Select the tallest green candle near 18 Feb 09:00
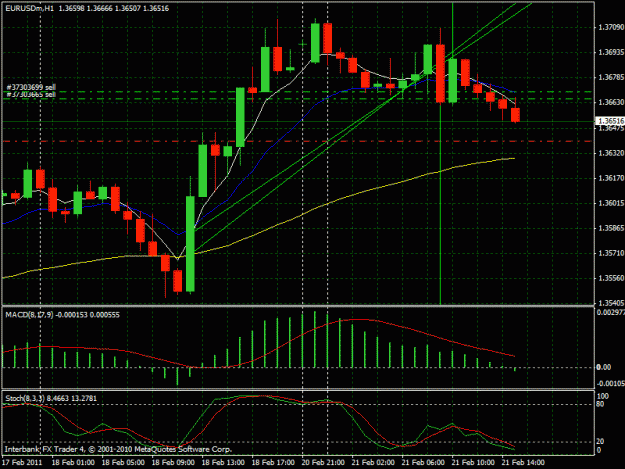625x469 pixels. point(191,243)
